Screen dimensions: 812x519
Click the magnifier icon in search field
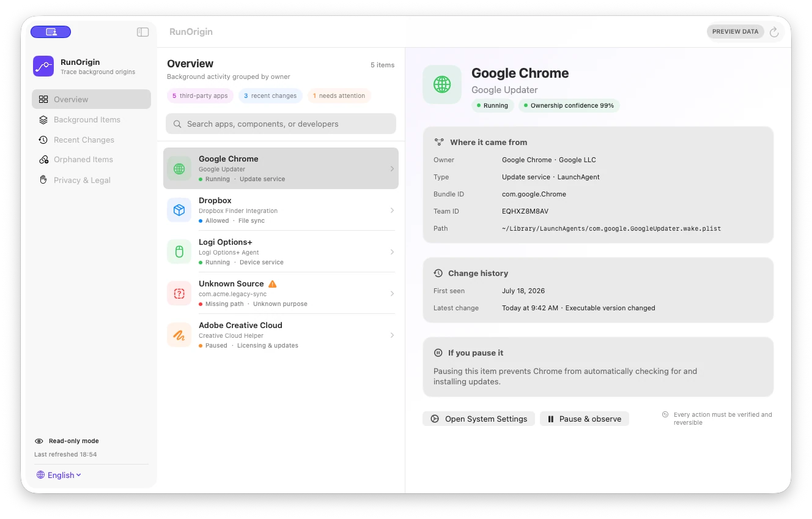[177, 124]
